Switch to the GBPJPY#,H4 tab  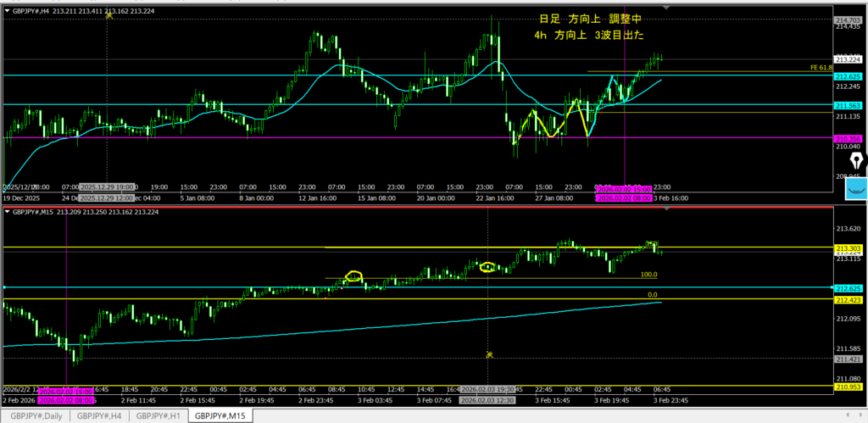pos(98,415)
